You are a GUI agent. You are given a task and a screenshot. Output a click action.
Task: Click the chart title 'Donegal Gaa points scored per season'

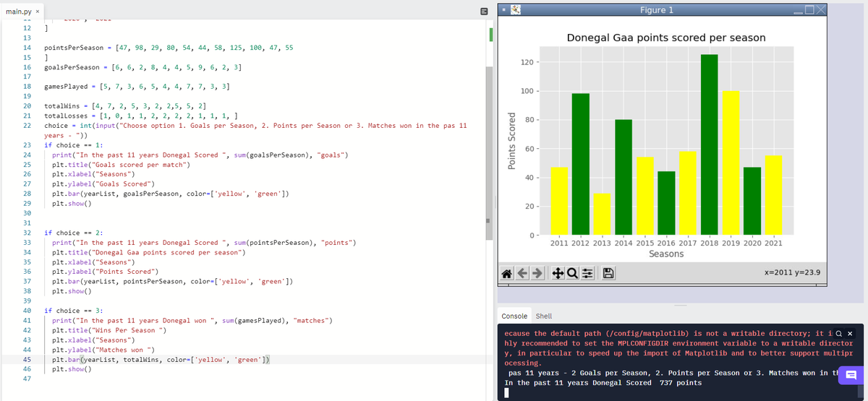[x=666, y=38]
